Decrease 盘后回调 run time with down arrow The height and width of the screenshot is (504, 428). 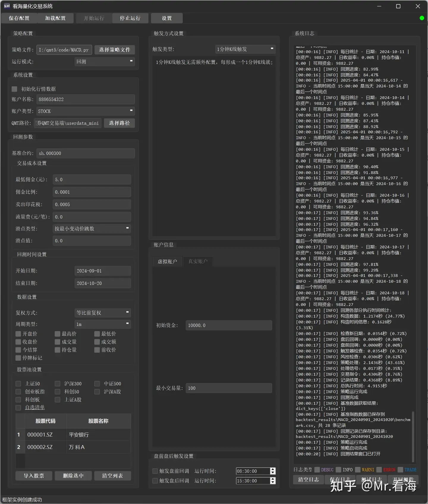(273, 482)
